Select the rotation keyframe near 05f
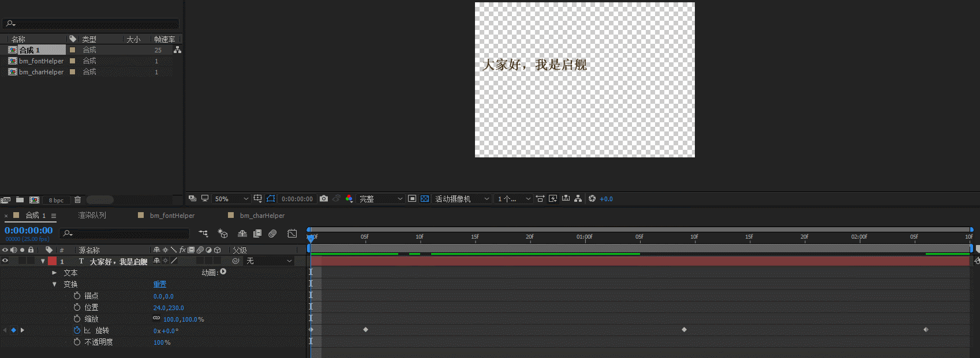 pos(365,330)
